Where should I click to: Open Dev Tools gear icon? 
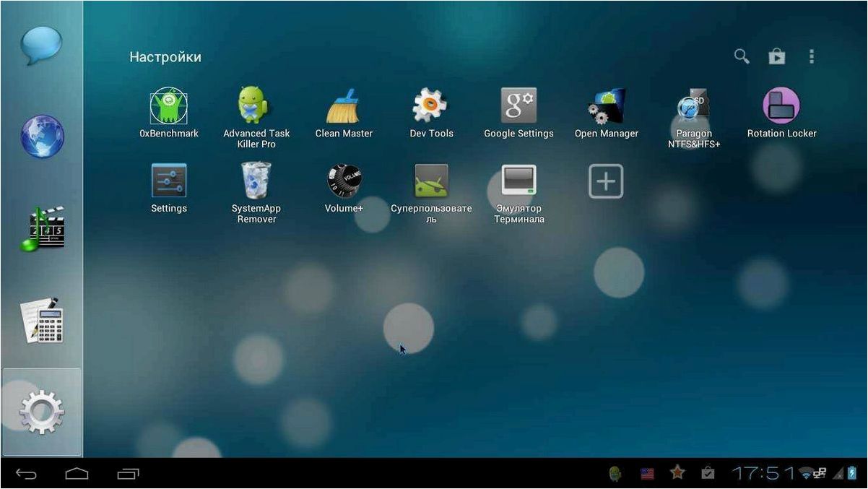coord(430,105)
